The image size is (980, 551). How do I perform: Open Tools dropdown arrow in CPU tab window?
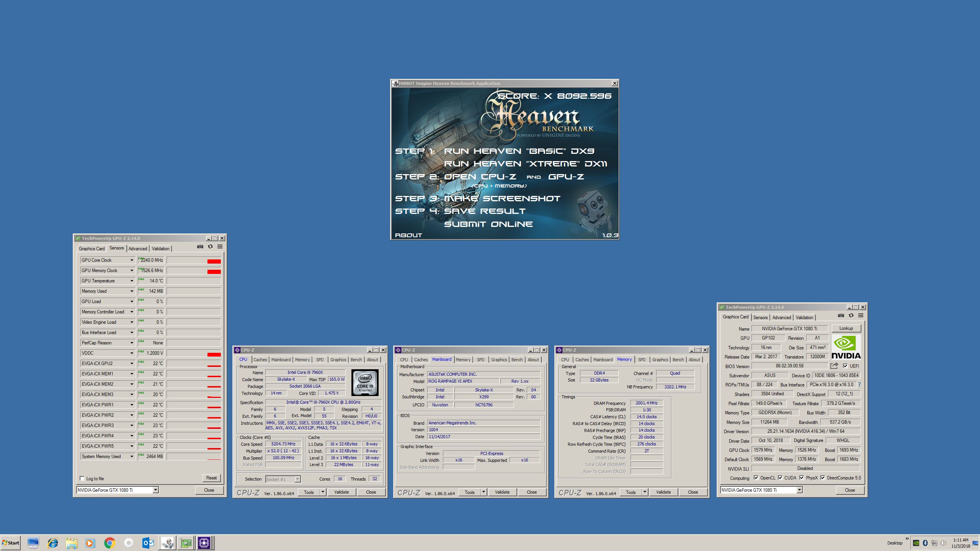coord(323,492)
